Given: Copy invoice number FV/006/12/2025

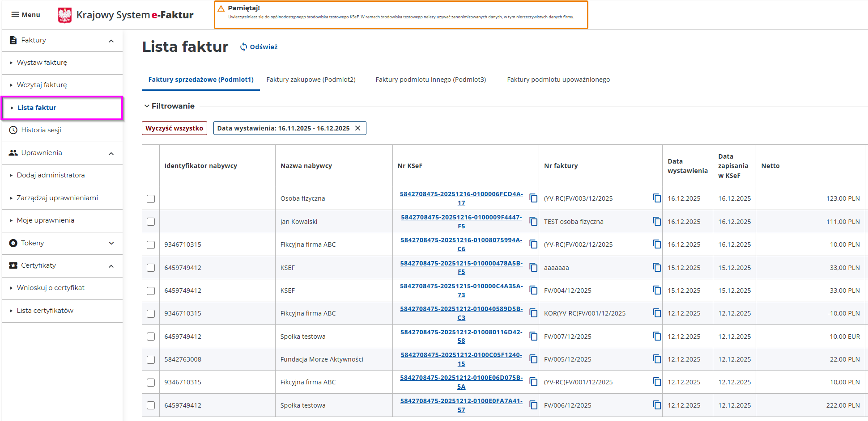Looking at the screenshot, I should click(x=657, y=405).
